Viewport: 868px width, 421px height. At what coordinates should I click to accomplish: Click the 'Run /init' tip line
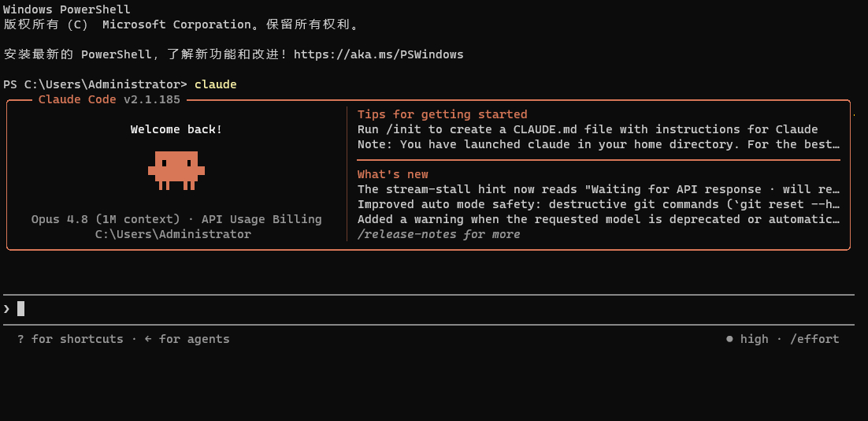[588, 129]
